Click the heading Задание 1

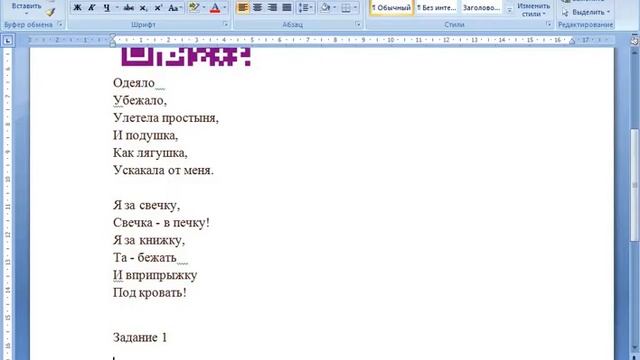point(140,338)
